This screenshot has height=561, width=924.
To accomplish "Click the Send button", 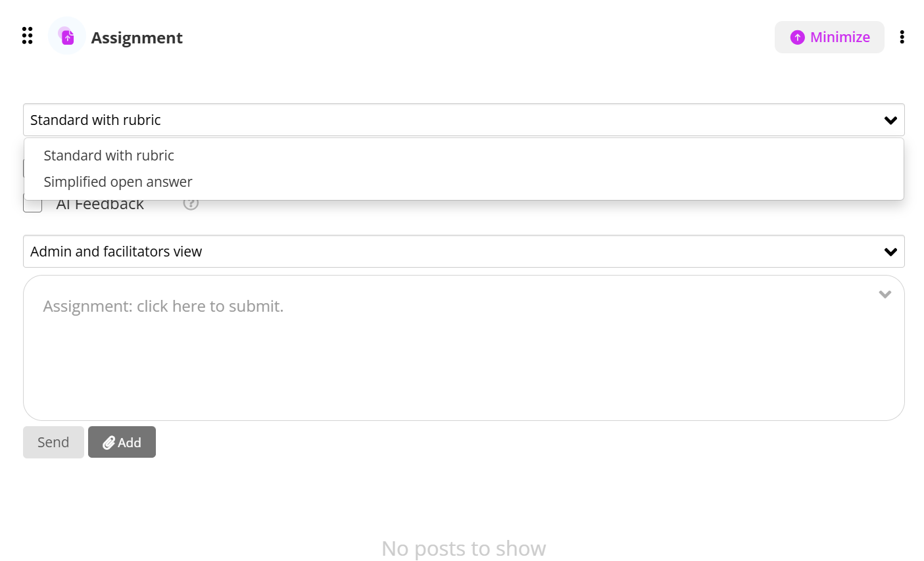I will 53,442.
